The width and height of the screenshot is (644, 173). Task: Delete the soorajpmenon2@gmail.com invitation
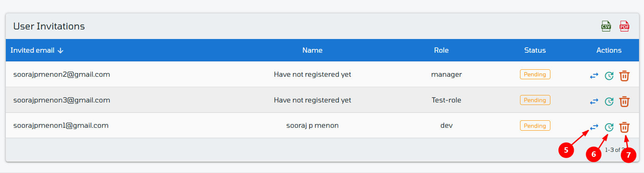[x=624, y=76]
